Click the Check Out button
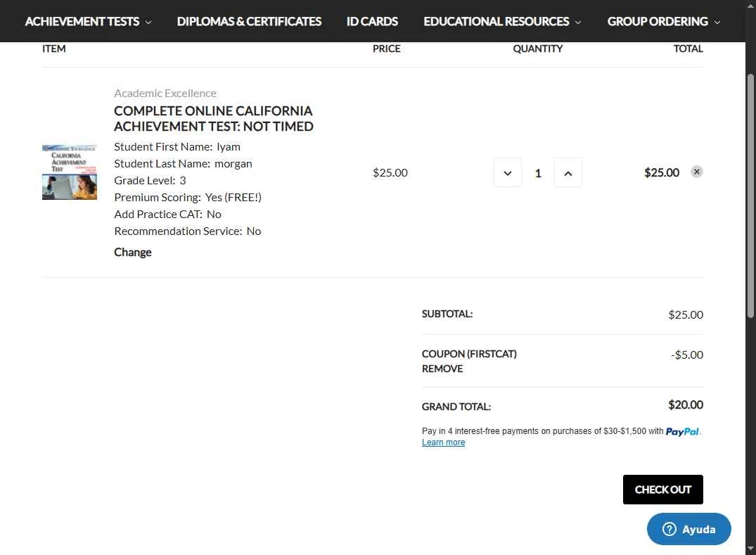Screen dimensions: 756x555 [x=662, y=490]
